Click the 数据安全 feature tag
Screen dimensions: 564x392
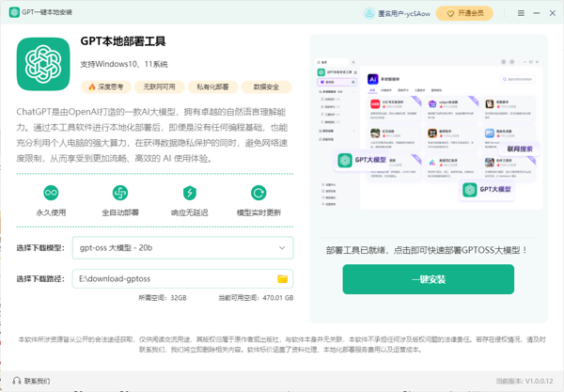266,86
